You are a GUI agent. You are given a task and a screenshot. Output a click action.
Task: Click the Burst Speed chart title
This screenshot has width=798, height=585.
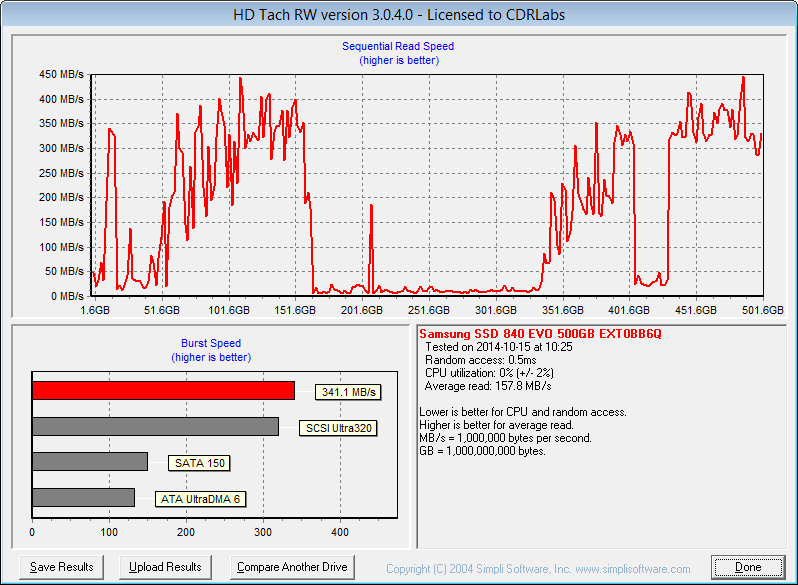click(x=210, y=343)
